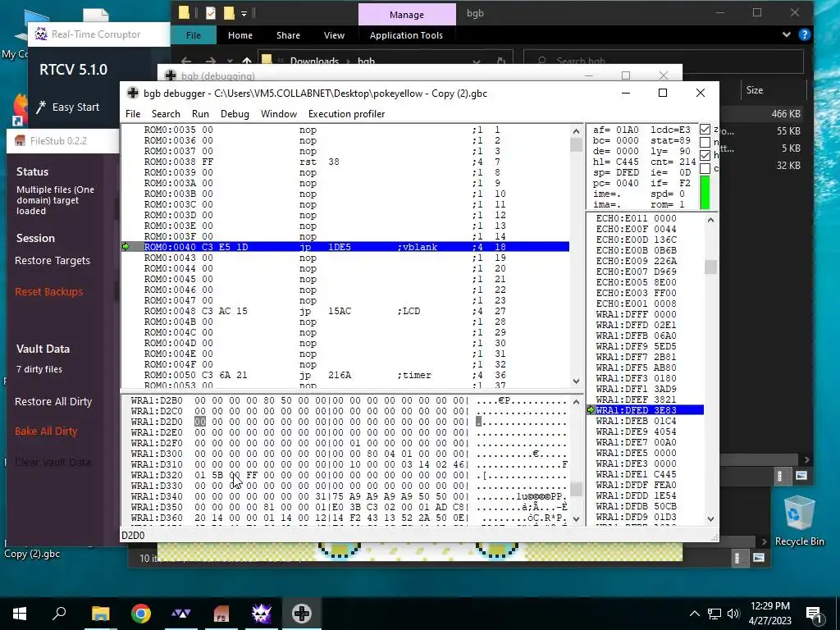This screenshot has width=840, height=630.
Task: Click the bgb (debugging) window icon
Action: click(x=171, y=75)
